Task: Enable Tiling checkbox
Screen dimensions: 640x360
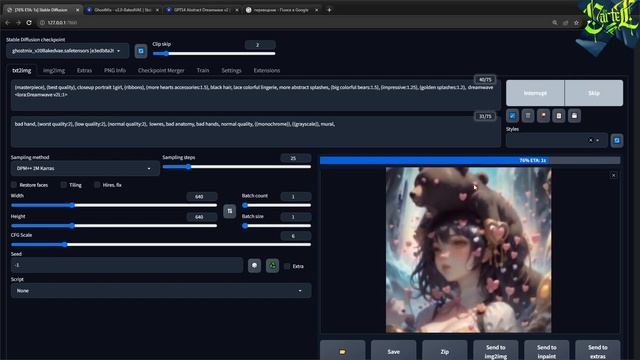Action: coord(64,185)
